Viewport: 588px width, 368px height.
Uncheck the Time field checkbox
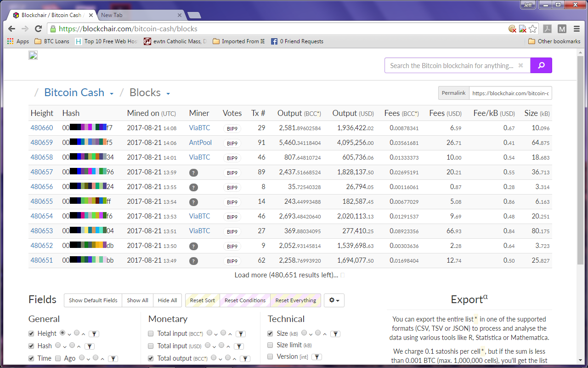pos(31,358)
